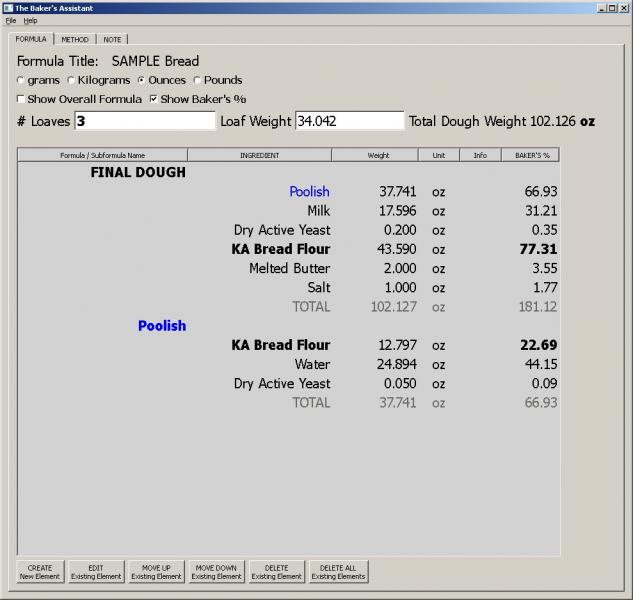Screen dimensions: 633x600
Task: Choose the Pounds radio button
Action: (x=197, y=80)
